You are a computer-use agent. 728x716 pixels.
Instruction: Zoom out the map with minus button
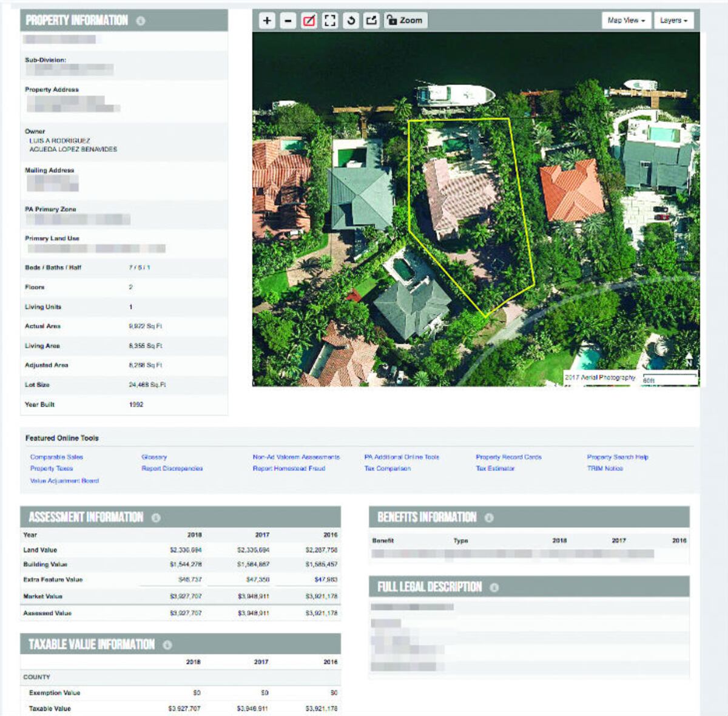tap(288, 21)
